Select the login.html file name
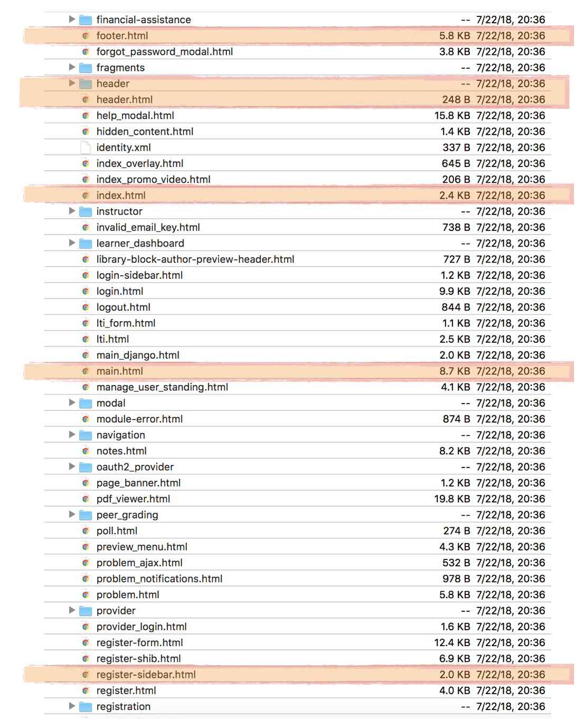The image size is (585, 728). [x=120, y=292]
